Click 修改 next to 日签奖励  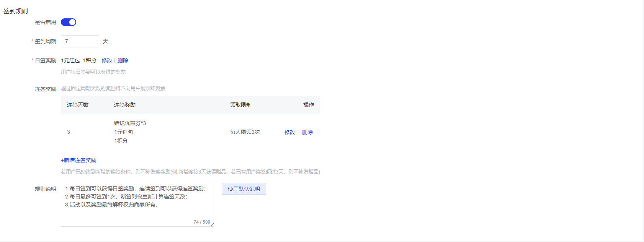coord(107,60)
